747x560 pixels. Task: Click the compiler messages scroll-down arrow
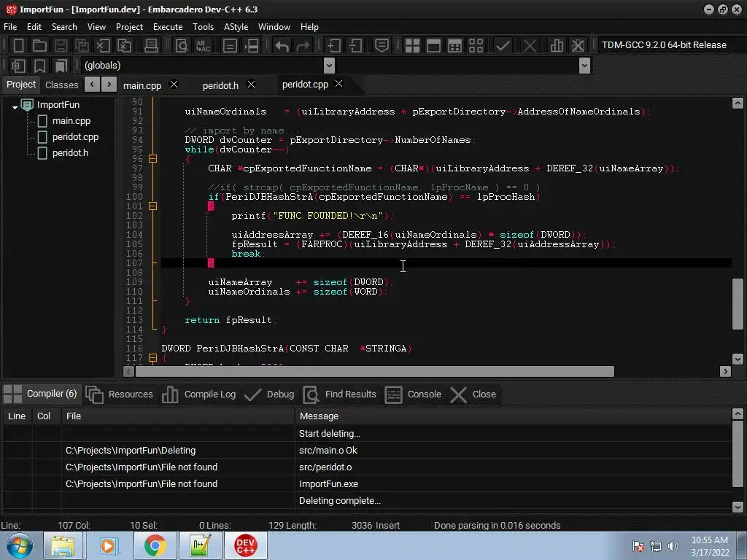pos(738,507)
